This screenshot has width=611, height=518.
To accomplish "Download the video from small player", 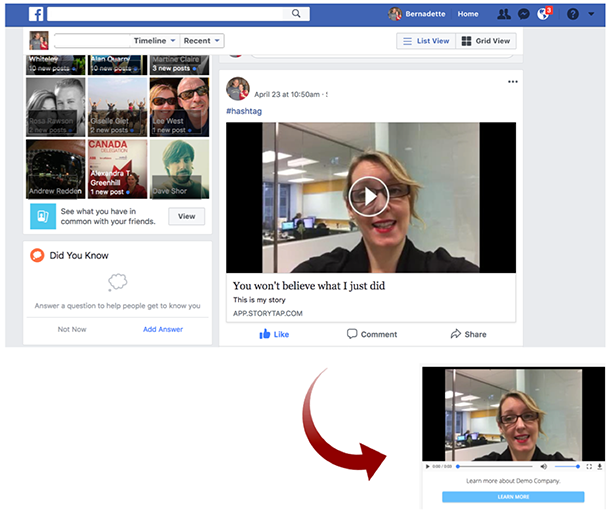I will click(599, 466).
